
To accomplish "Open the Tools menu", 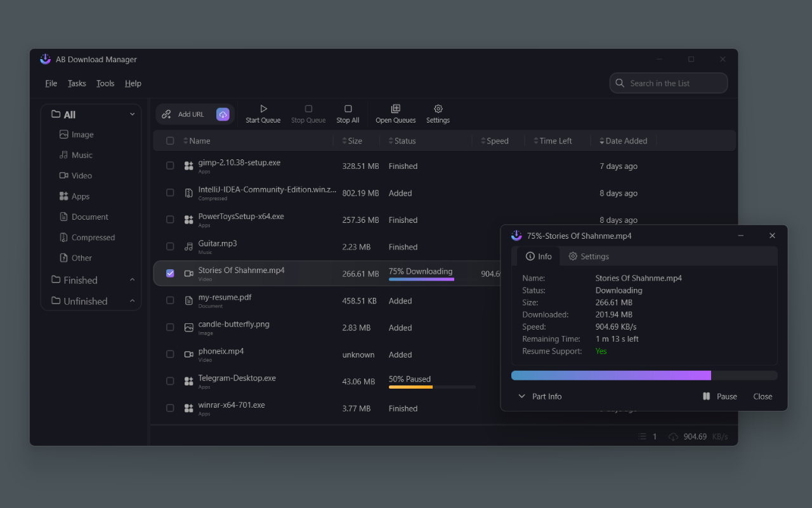I will pyautogui.click(x=105, y=83).
